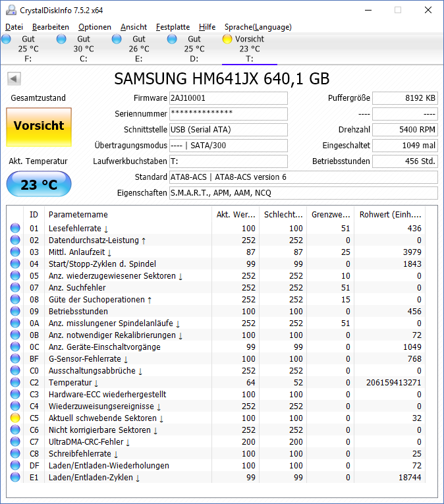Click the raw value 206159413271
The width and height of the screenshot is (444, 504).
393,383
